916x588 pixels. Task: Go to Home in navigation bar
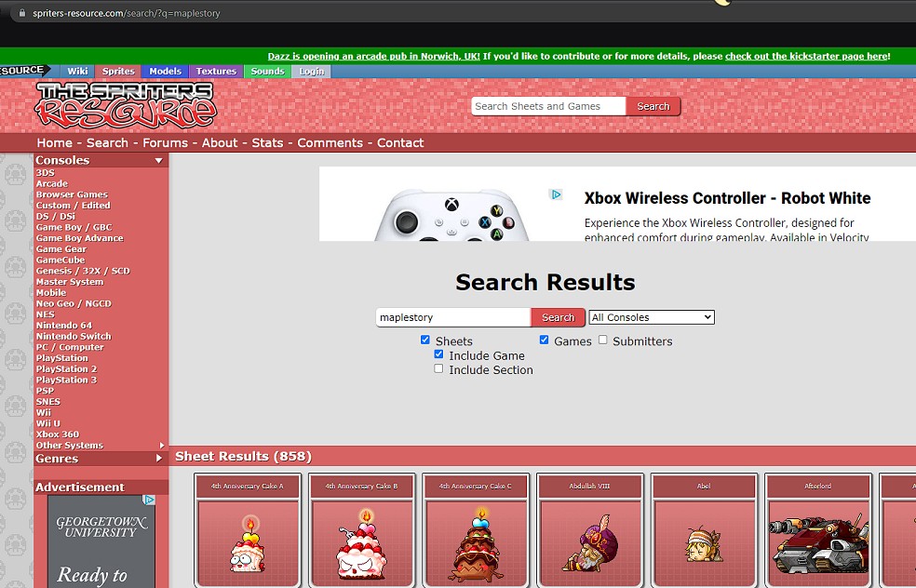[54, 143]
